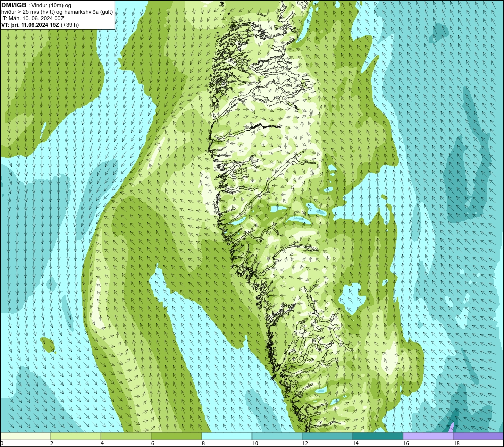Click the DMI/IGB title text
Viewport: 504px width, 447px height.
coord(14,5)
